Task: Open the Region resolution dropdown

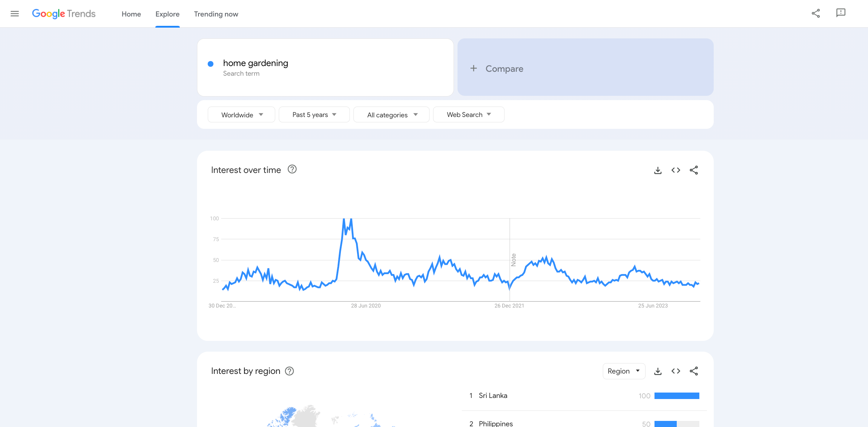Action: tap(624, 371)
